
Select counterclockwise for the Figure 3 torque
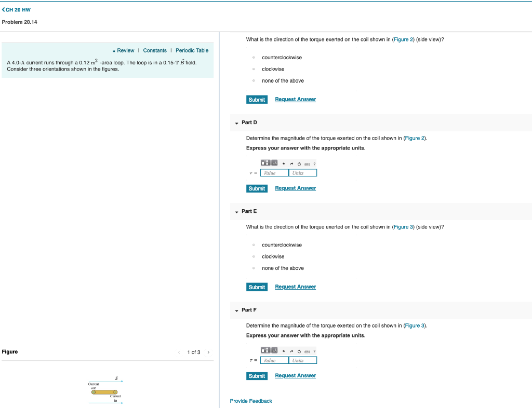pos(254,244)
